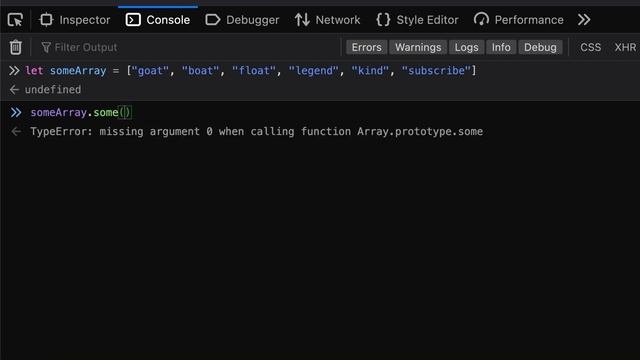Toggle the XHR filter
Viewport: 640px width, 360px height.
625,47
